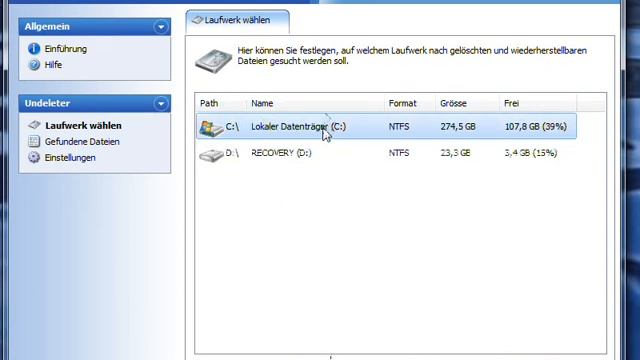Select RECOVERY (D:) row

(x=386, y=153)
